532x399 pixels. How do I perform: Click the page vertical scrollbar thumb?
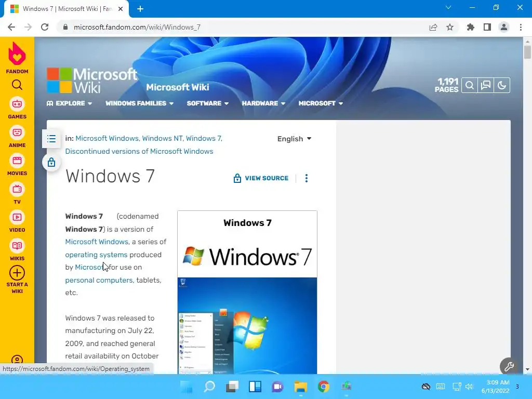click(527, 52)
